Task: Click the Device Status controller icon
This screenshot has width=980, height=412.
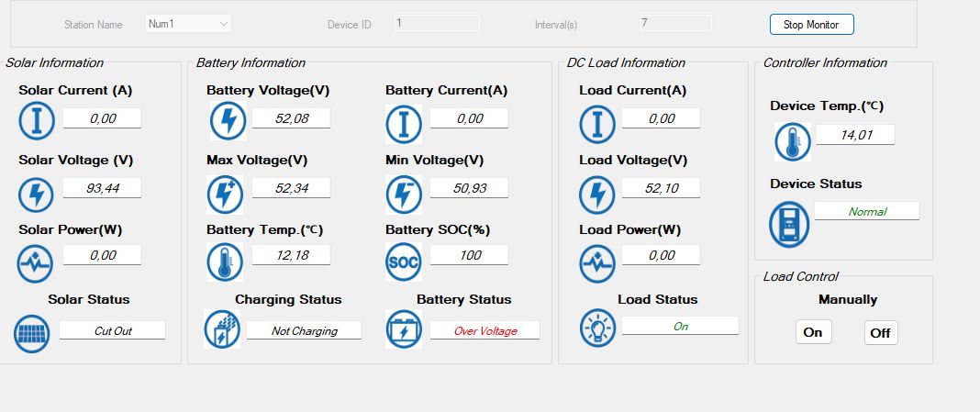Action: click(x=788, y=224)
